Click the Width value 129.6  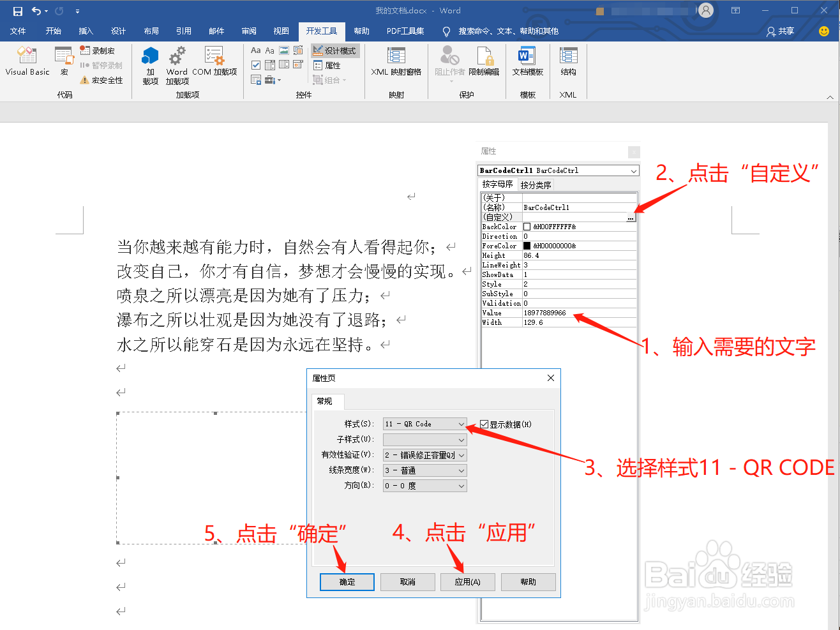click(580, 322)
